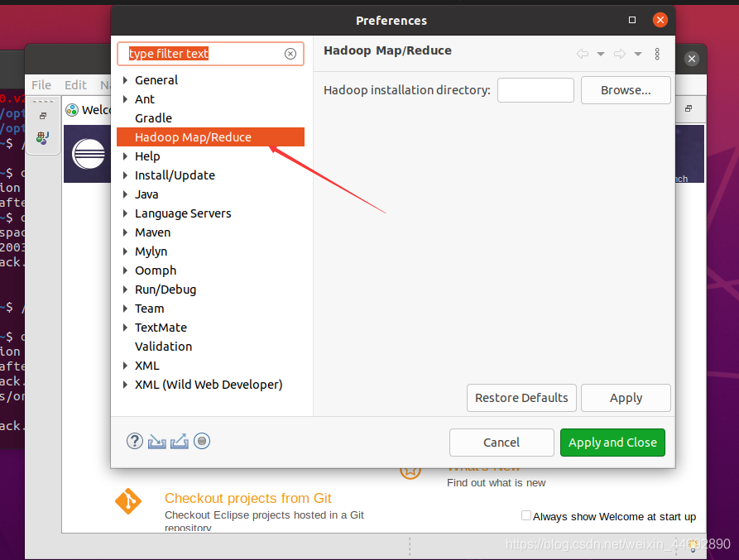Viewport: 739px width, 560px height.
Task: Open the Help question mark icon
Action: [x=135, y=442]
